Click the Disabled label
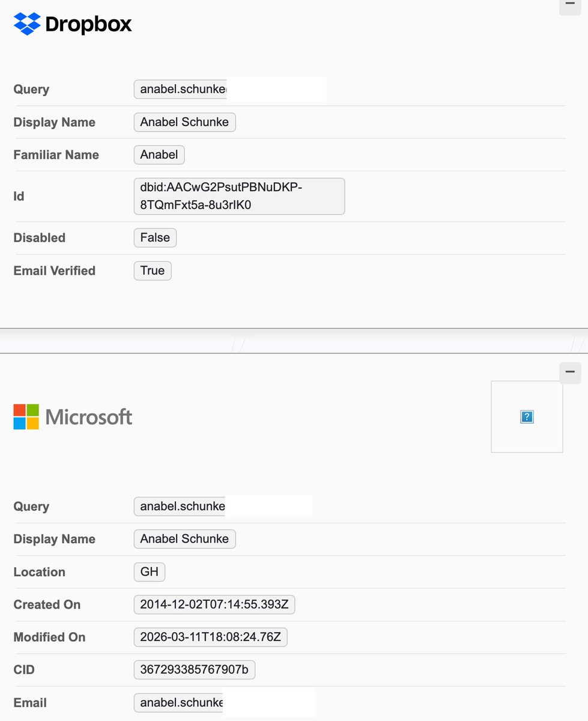 pyautogui.click(x=39, y=237)
